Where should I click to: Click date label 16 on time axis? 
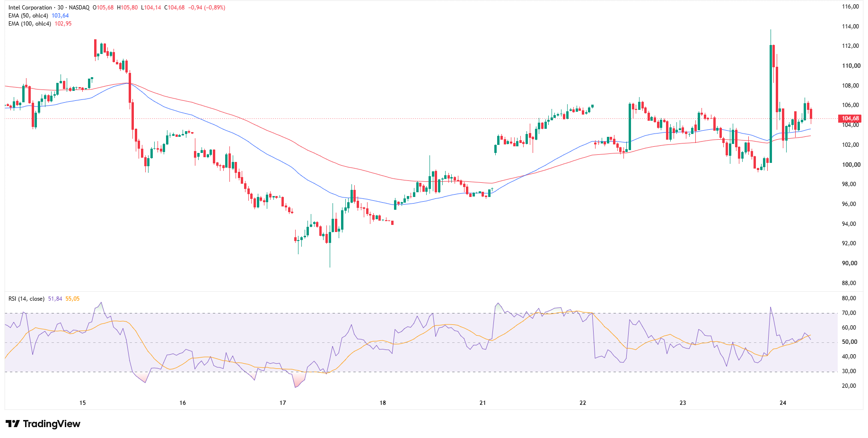pyautogui.click(x=183, y=403)
